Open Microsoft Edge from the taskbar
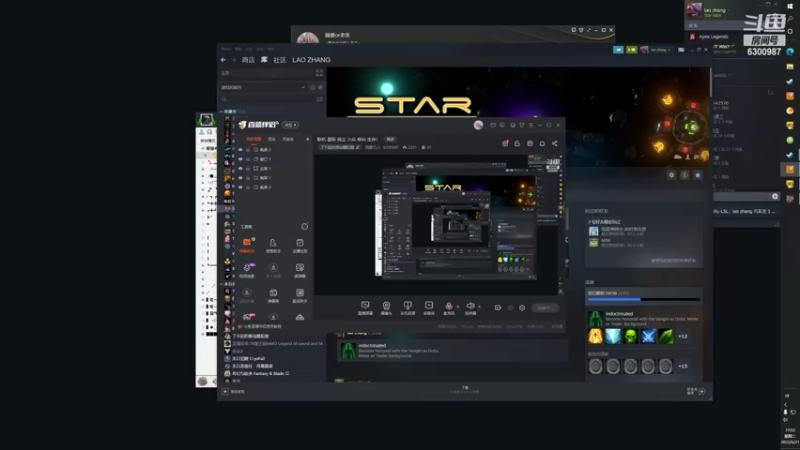Screen dimensions: 800x450 pos(790,52)
